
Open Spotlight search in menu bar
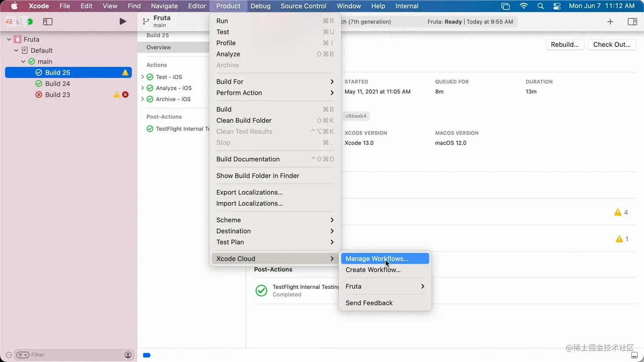coord(540,6)
